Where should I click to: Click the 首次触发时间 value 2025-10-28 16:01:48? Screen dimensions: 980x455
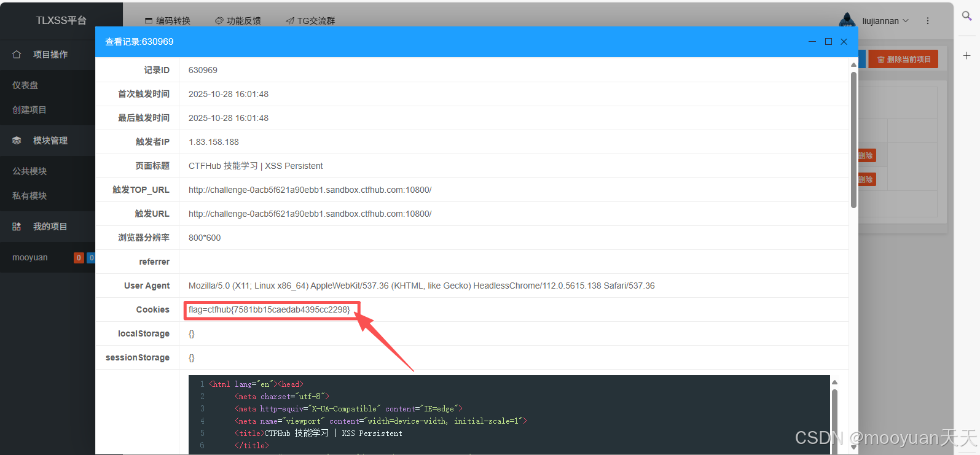(x=229, y=94)
